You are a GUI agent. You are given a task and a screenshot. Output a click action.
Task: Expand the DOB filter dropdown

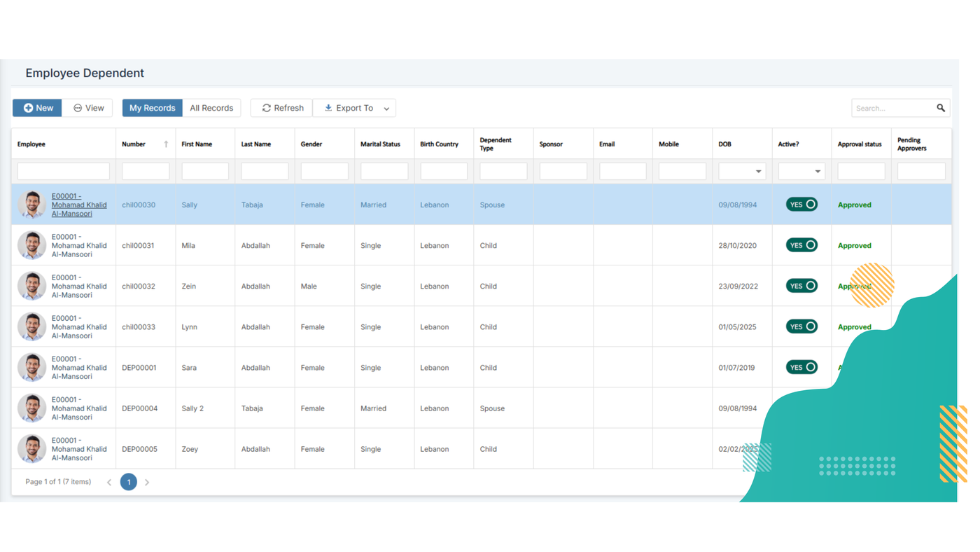pos(758,172)
